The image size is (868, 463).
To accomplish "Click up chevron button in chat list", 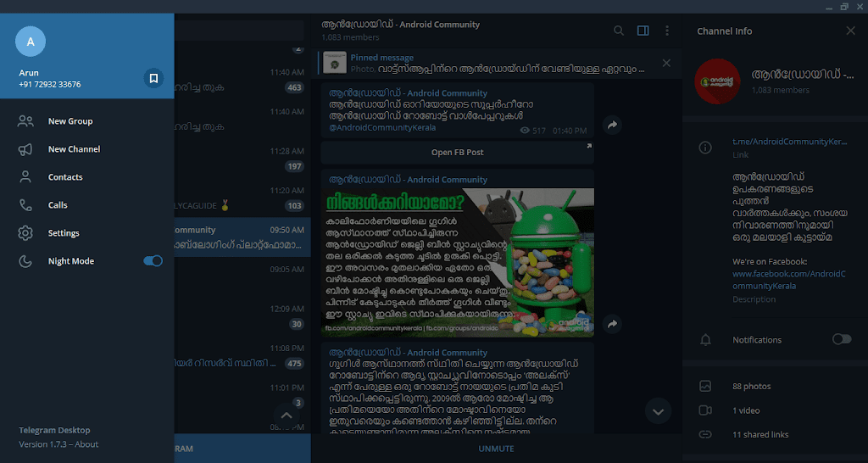I will point(286,416).
